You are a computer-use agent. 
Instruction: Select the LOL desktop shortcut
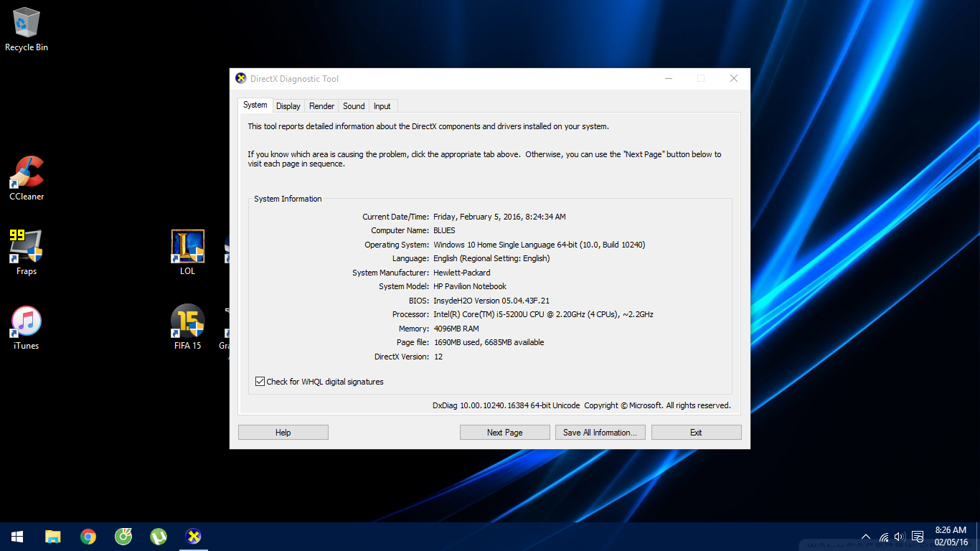[187, 253]
